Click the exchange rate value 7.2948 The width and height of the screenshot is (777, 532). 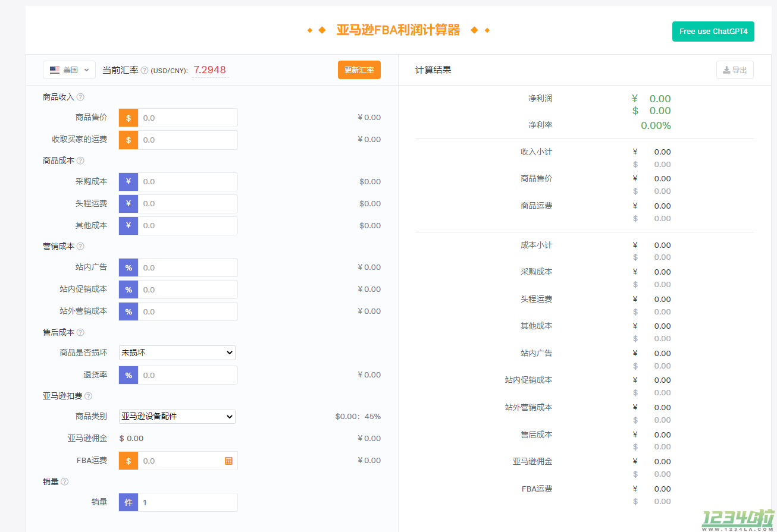tap(210, 70)
